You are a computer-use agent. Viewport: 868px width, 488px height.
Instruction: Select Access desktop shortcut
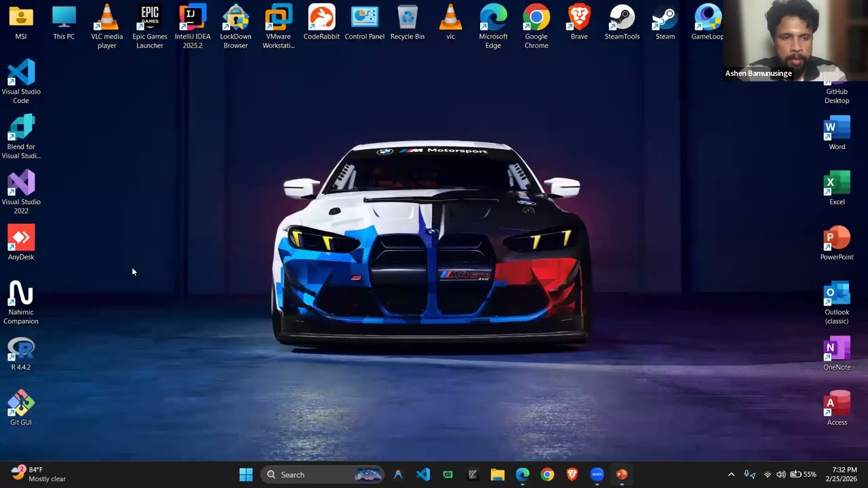(x=837, y=409)
